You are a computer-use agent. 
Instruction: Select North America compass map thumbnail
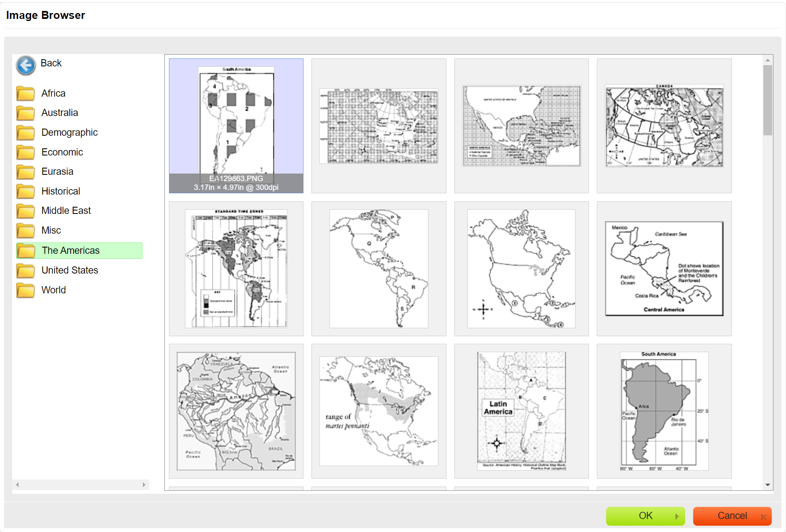[522, 269]
